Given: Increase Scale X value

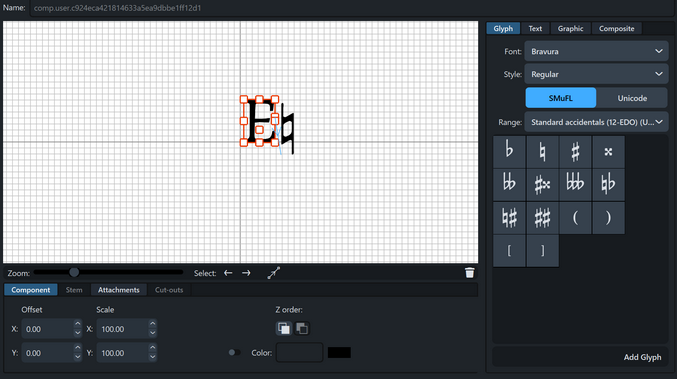Looking at the screenshot, I should [152, 324].
